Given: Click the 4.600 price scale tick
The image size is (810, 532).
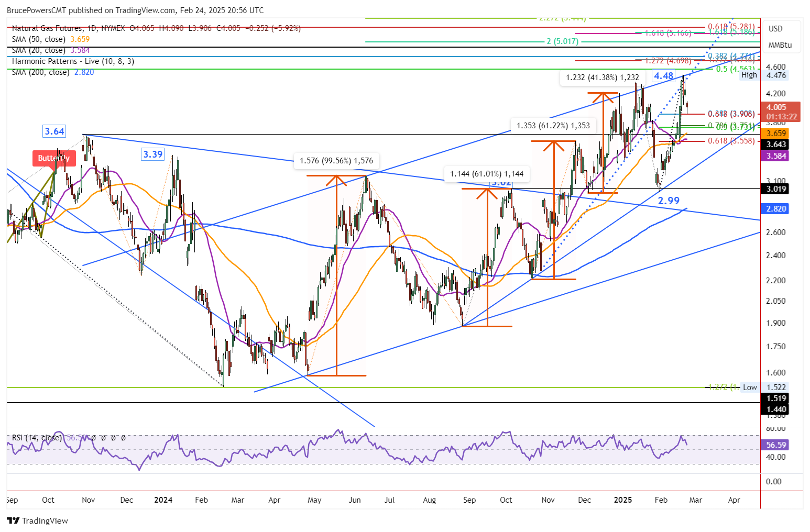Looking at the screenshot, I should pos(776,67).
